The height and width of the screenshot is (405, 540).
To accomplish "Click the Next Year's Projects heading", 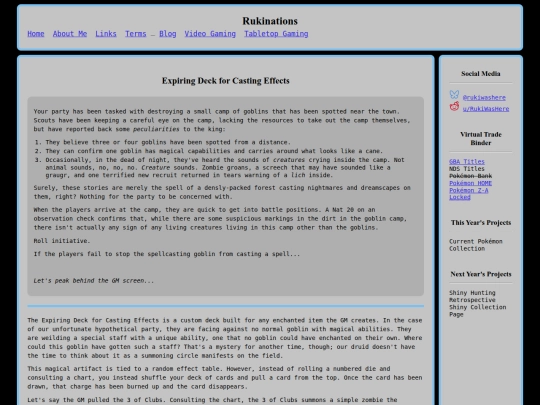I will click(x=481, y=274).
